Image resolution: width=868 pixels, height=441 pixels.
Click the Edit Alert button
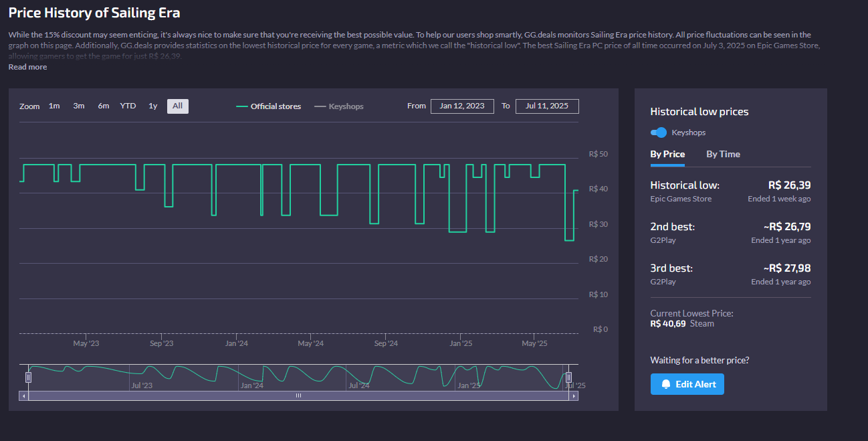pyautogui.click(x=687, y=384)
